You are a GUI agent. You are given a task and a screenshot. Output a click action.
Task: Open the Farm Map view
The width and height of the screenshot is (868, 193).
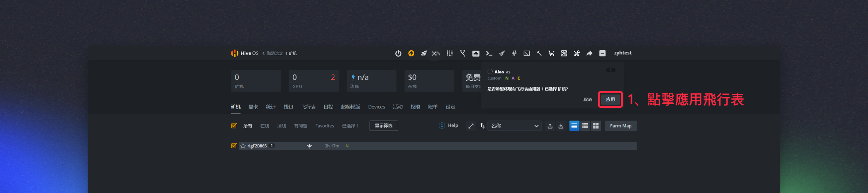point(620,126)
